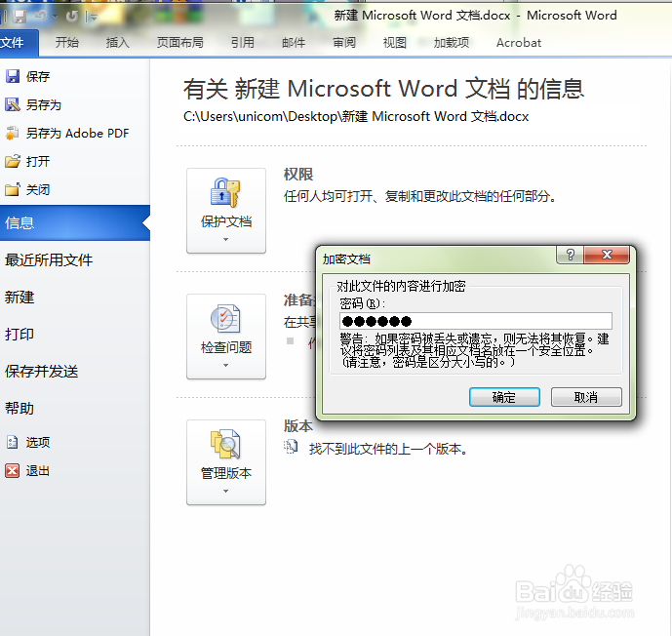The image size is (672, 636).
Task: Click the 保护文档 button label
Action: pyautogui.click(x=226, y=221)
